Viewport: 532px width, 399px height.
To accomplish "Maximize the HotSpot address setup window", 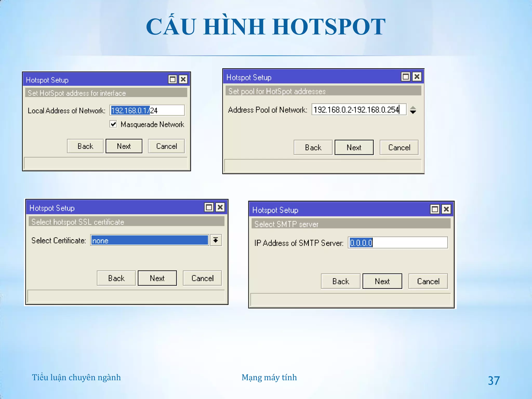I will pyautogui.click(x=172, y=79).
